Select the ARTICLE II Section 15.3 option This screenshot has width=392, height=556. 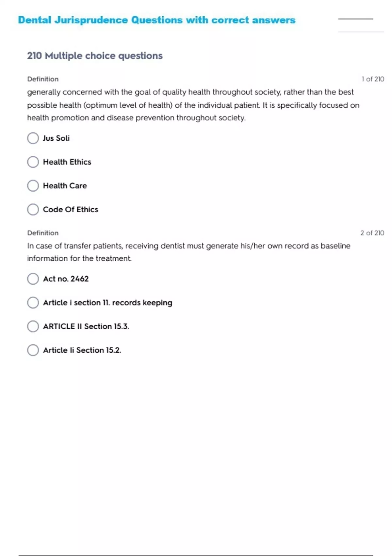point(33,326)
